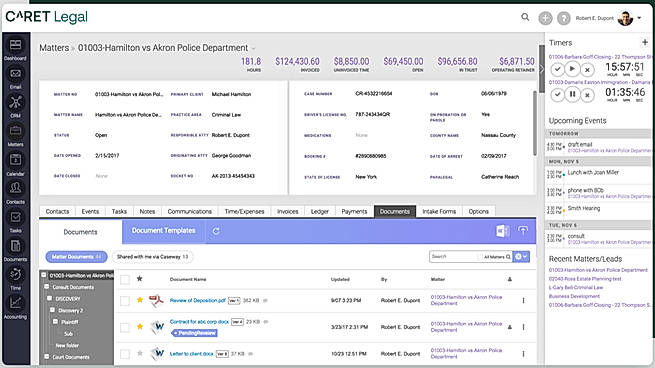655x368 pixels.
Task: Open more options for Review of Deposition.pdf
Action: pyautogui.click(x=523, y=301)
